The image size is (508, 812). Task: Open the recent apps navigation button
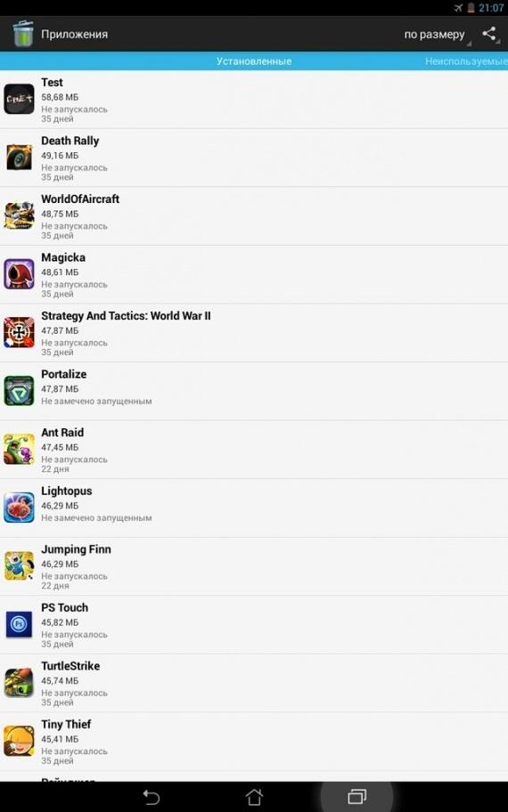[356, 797]
